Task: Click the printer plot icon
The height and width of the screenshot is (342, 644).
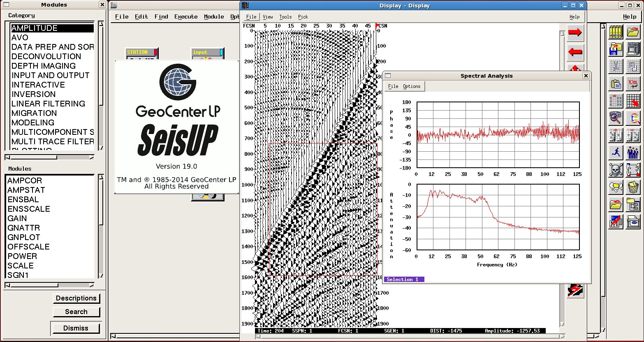Action: (x=633, y=222)
